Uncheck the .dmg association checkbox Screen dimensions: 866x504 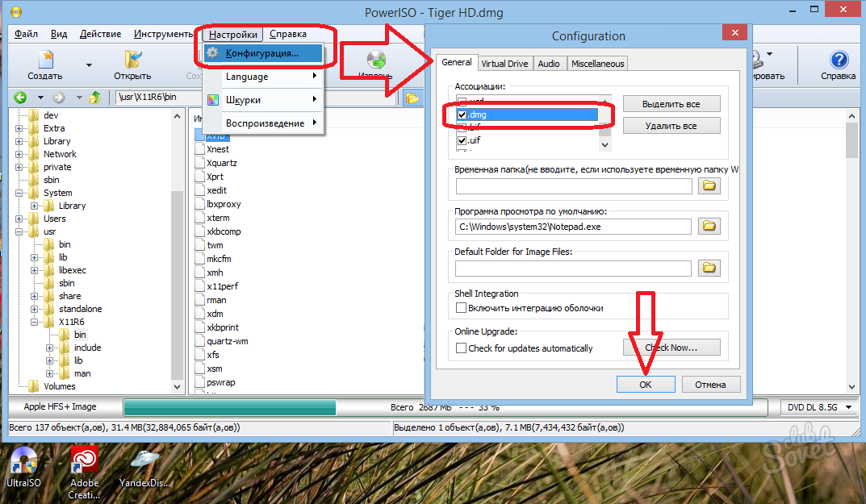click(x=462, y=115)
